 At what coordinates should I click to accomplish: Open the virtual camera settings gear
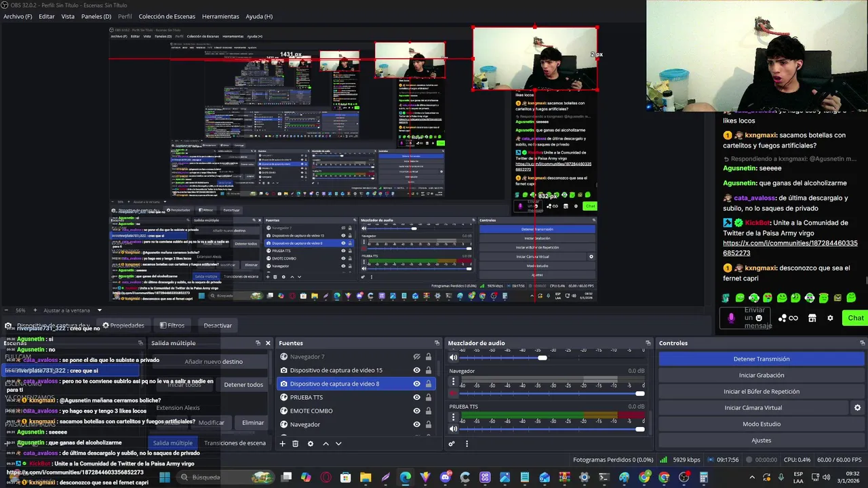click(857, 408)
